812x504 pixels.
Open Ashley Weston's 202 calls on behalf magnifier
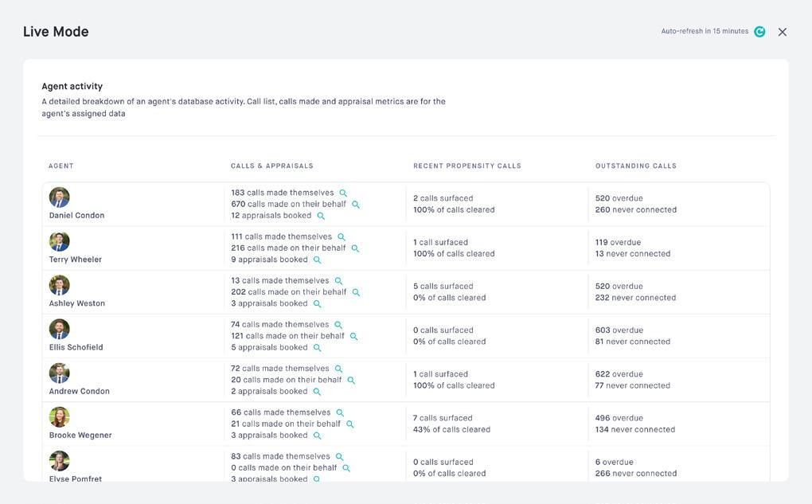pos(356,292)
